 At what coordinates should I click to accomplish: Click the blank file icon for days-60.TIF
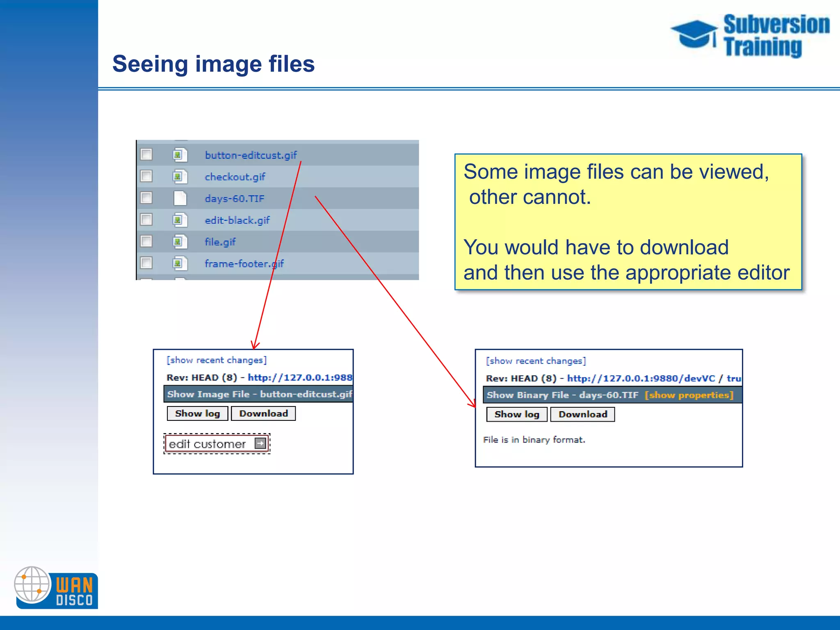(x=180, y=198)
